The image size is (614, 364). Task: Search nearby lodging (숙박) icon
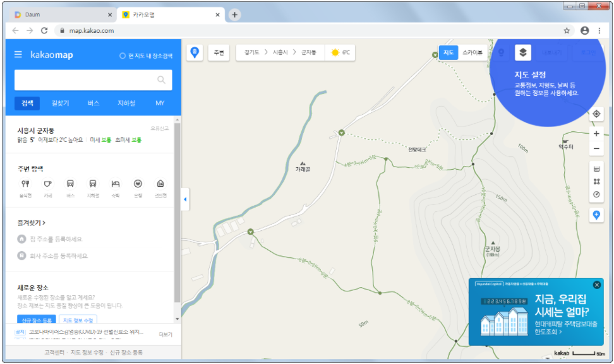tap(116, 184)
